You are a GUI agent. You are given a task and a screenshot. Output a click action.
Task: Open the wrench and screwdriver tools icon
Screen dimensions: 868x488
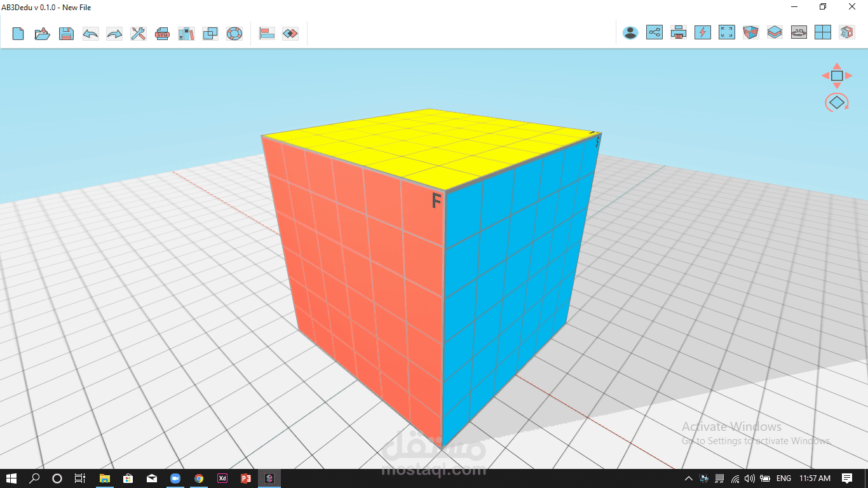(139, 34)
